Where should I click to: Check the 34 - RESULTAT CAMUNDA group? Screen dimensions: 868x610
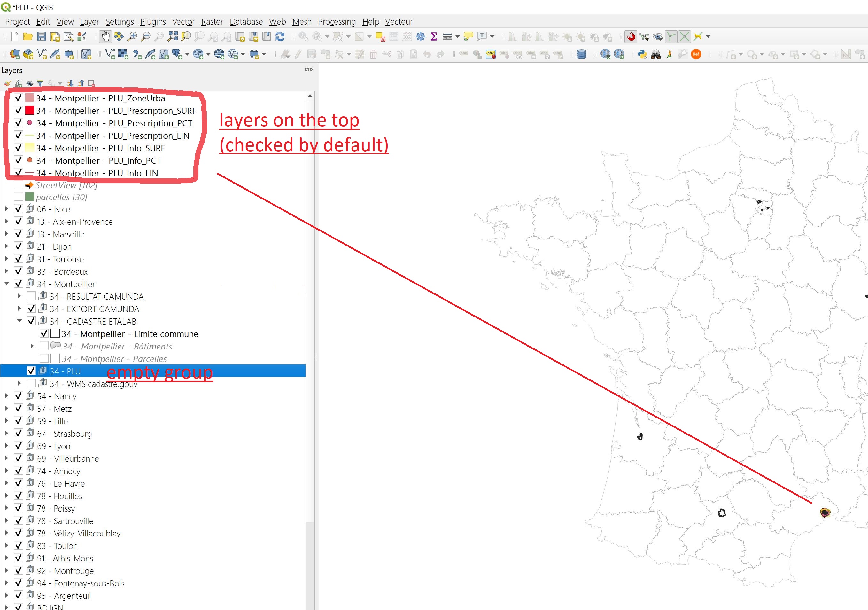click(31, 296)
